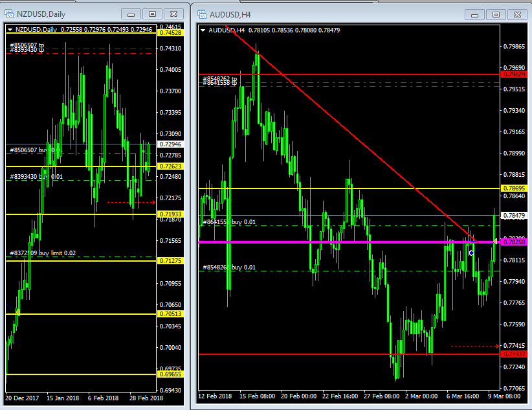Viewport: 532px width, 410px height.
Task: Click the 0.77337 red price label
Action: (x=514, y=354)
